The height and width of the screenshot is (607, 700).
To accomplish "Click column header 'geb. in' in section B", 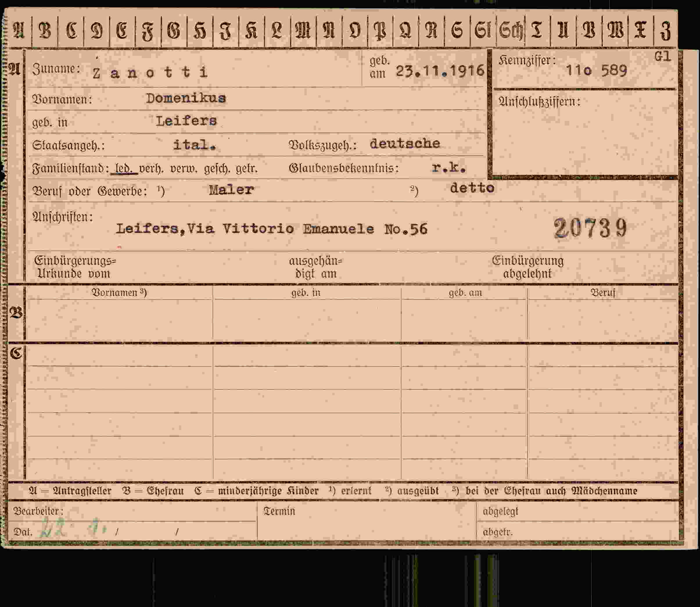I will (306, 292).
